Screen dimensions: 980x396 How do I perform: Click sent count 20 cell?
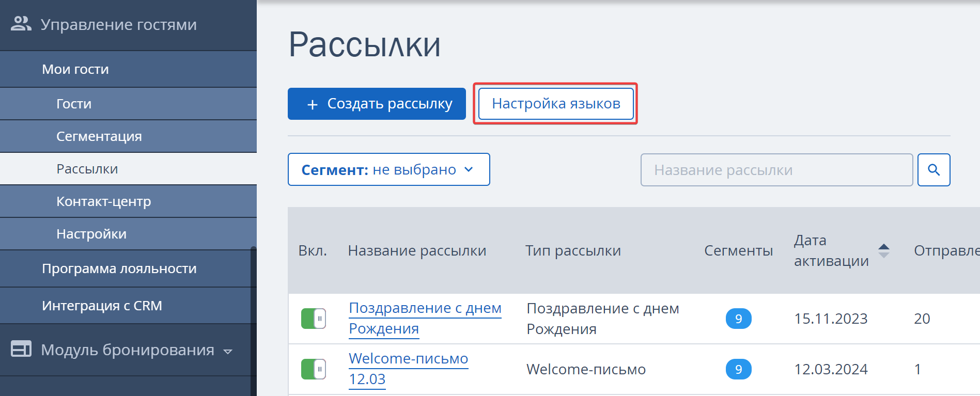[x=922, y=319]
